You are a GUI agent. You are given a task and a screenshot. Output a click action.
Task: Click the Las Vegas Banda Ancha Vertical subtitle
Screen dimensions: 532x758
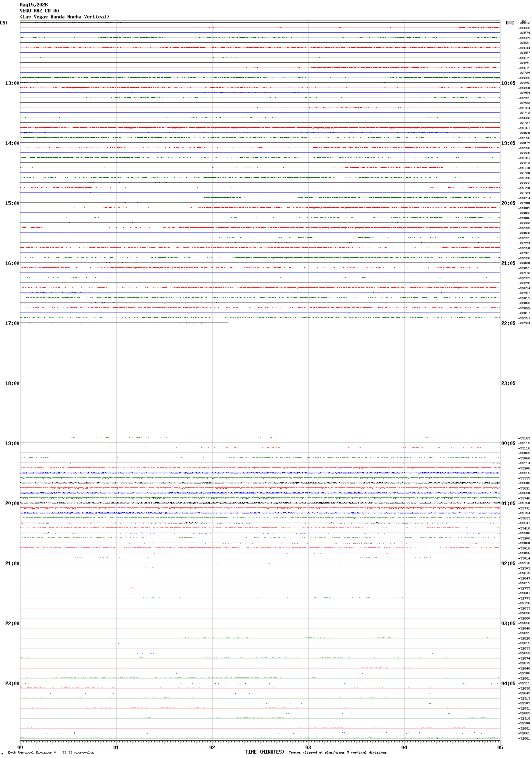point(64,17)
